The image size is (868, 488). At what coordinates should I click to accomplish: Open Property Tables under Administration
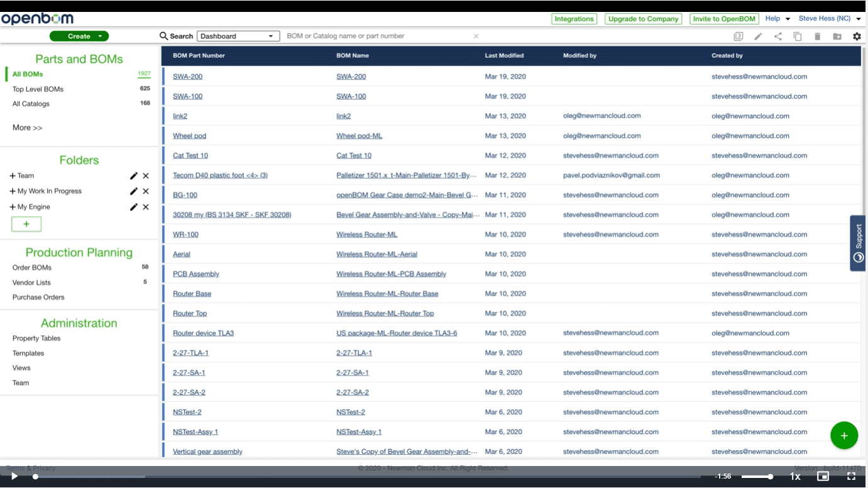click(x=36, y=339)
